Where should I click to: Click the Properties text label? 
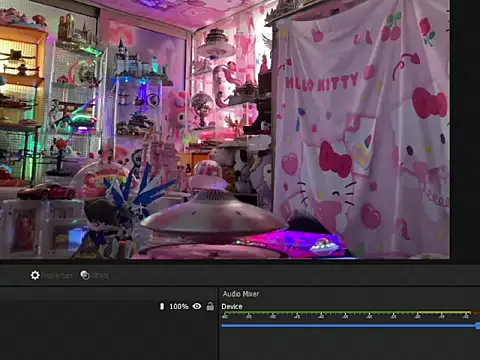57,276
